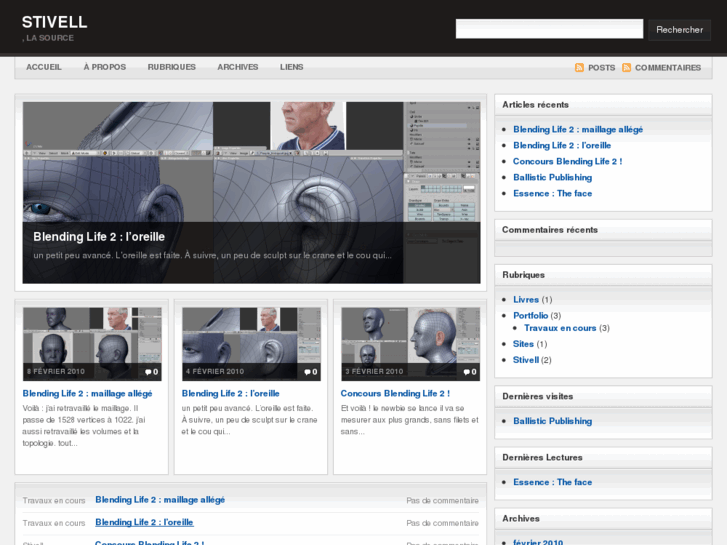Image resolution: width=727 pixels, height=545 pixels.
Task: Open card title Blending Life 2 : l'oreille
Action: [x=230, y=394]
